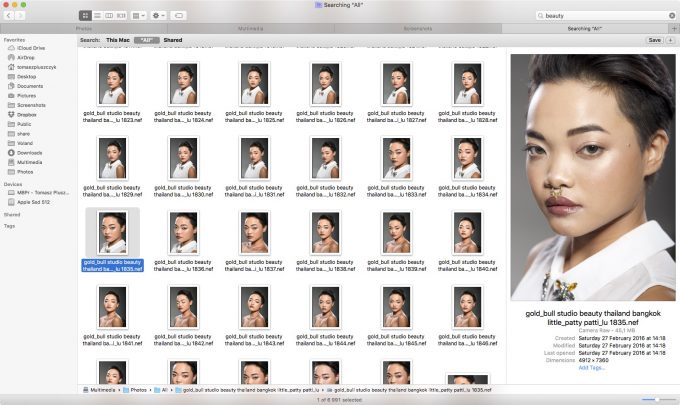680x405 pixels.
Task: Click the Devices sidebar section header
Action: 13,184
